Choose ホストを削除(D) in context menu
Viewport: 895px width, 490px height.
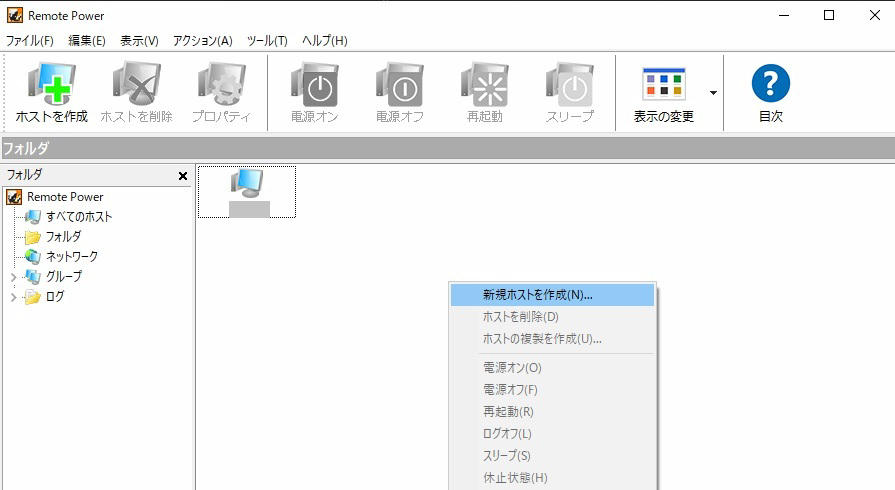pyautogui.click(x=553, y=316)
